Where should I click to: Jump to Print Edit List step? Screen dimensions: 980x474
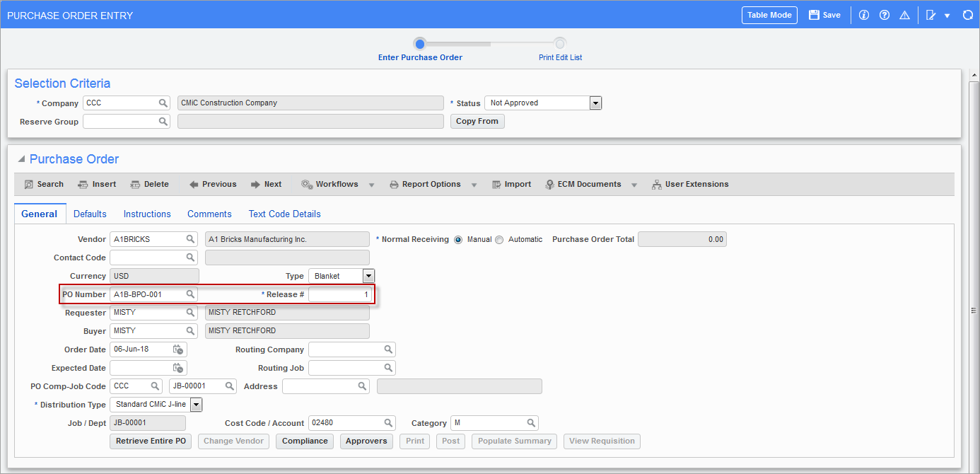[x=560, y=44]
